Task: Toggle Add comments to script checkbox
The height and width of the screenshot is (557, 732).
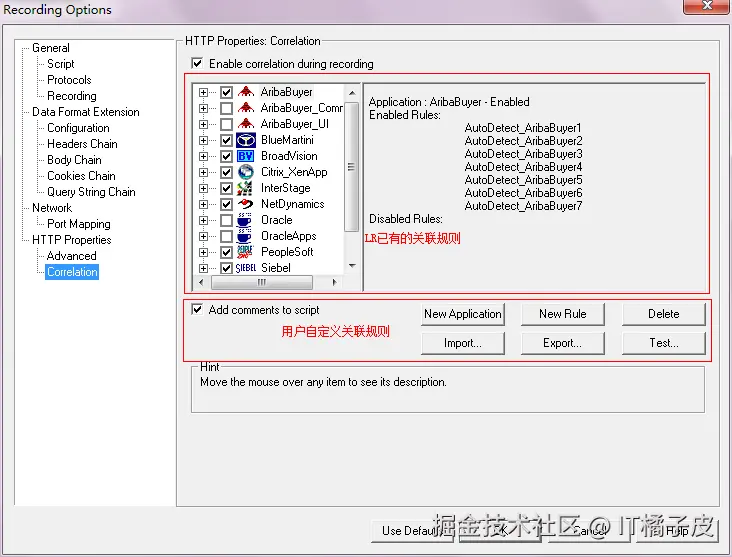Action: click(197, 309)
